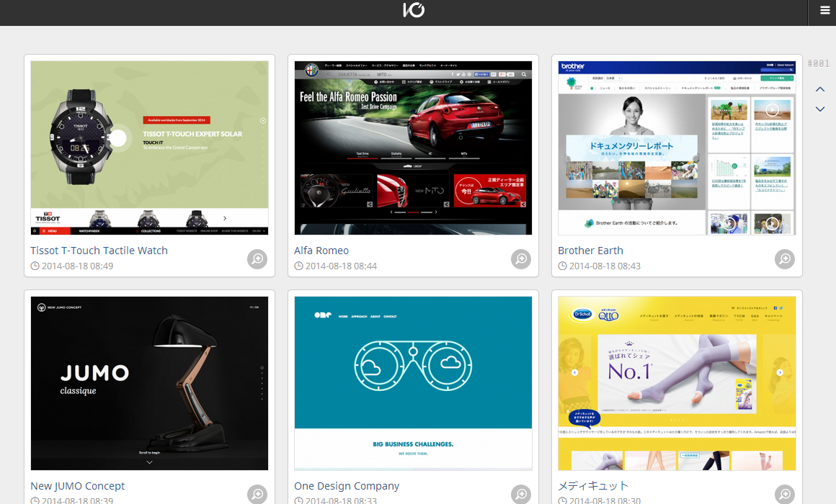Click the Tissot T-Touch Tactile Watch title

[x=99, y=251]
